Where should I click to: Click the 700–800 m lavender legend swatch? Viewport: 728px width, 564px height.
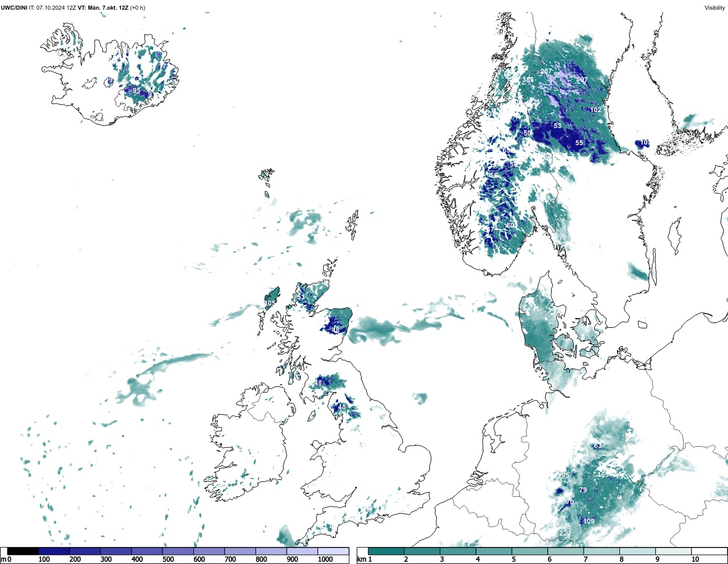240,551
